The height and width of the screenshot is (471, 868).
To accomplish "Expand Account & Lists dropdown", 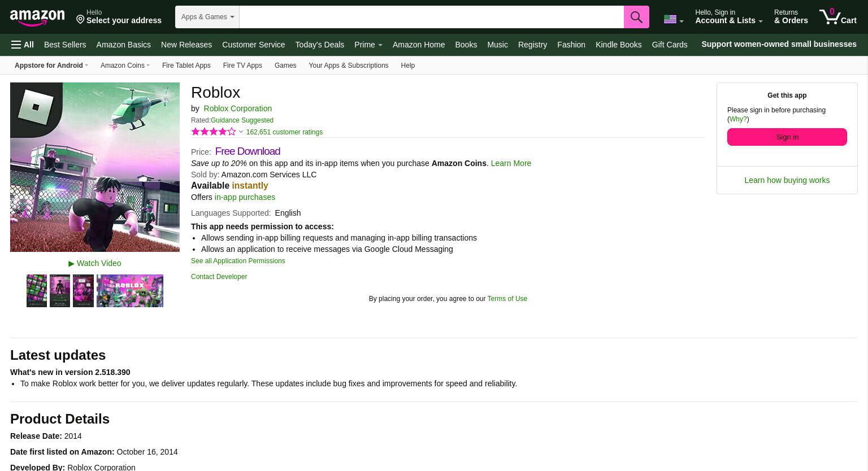I will click(729, 17).
